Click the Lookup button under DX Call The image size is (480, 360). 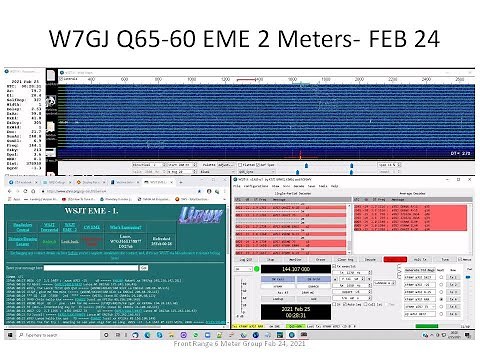click(278, 299)
